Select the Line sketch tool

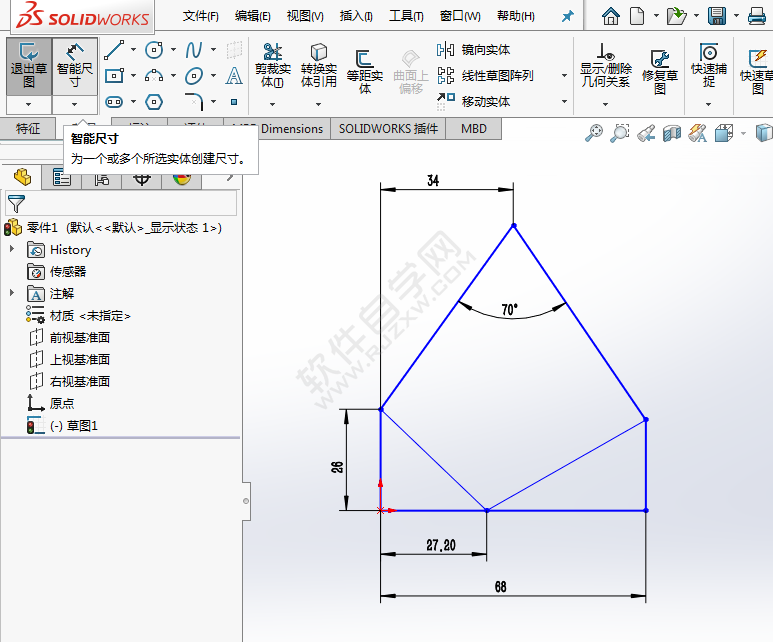coord(114,50)
